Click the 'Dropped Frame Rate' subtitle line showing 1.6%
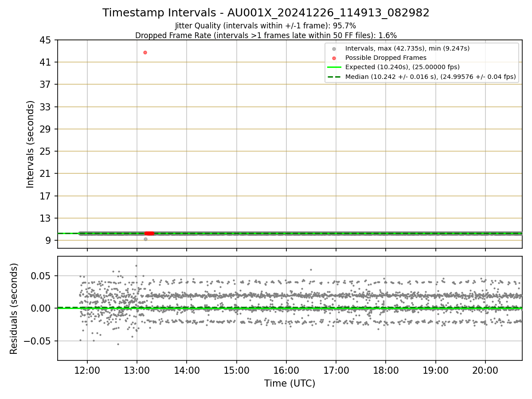 (266, 35)
